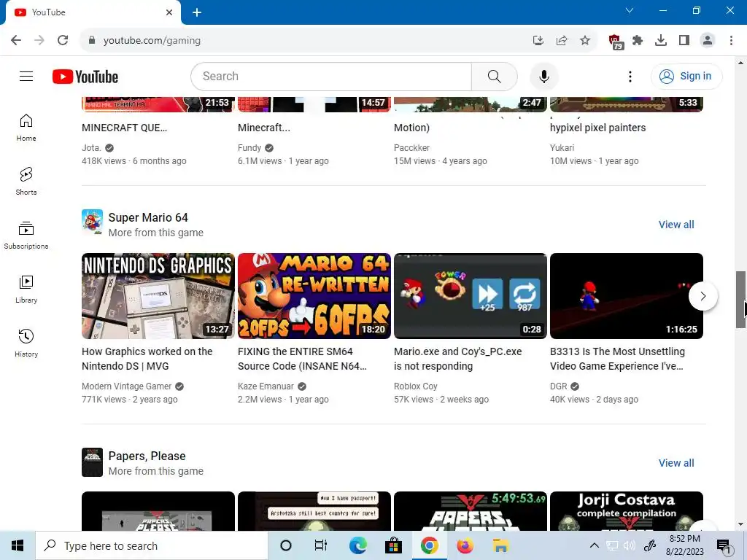
Task: Open Windows Start menu
Action: tap(18, 545)
